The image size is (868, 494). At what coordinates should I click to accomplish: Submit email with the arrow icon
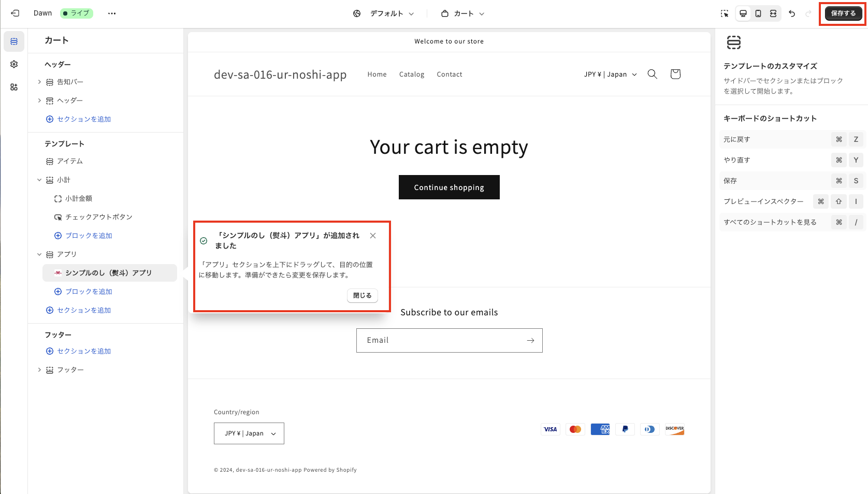(x=530, y=340)
